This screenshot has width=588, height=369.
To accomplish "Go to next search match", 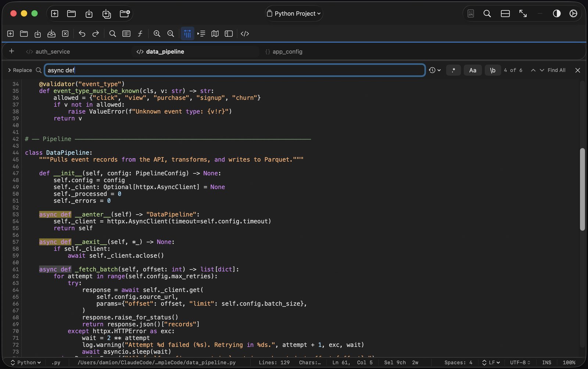I will point(542,70).
